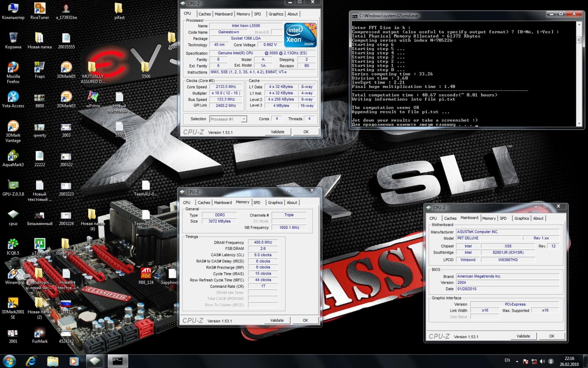
Task: Click the Channels # Triple value
Action: 289,215
